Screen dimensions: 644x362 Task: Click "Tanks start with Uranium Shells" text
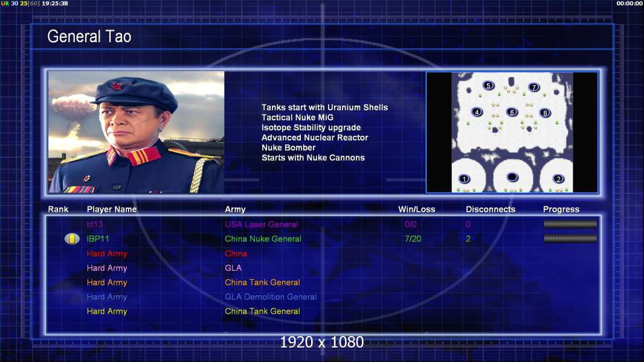click(324, 107)
